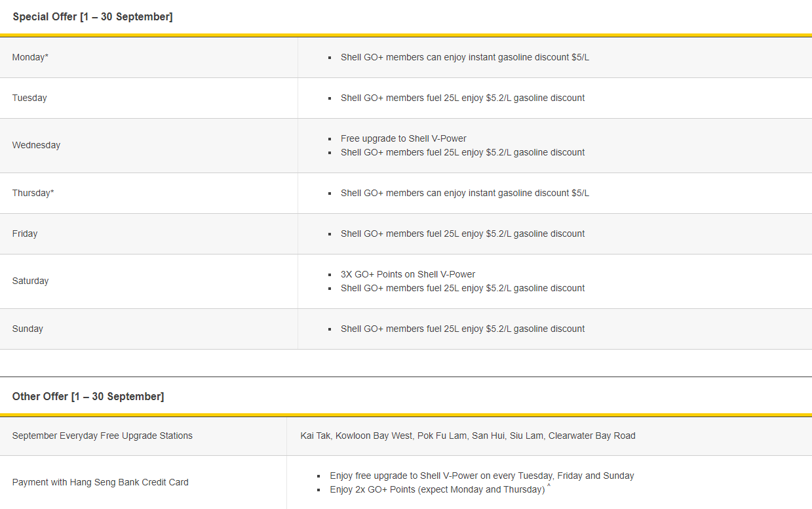
Task: Click the Saturday row label
Action: click(30, 281)
